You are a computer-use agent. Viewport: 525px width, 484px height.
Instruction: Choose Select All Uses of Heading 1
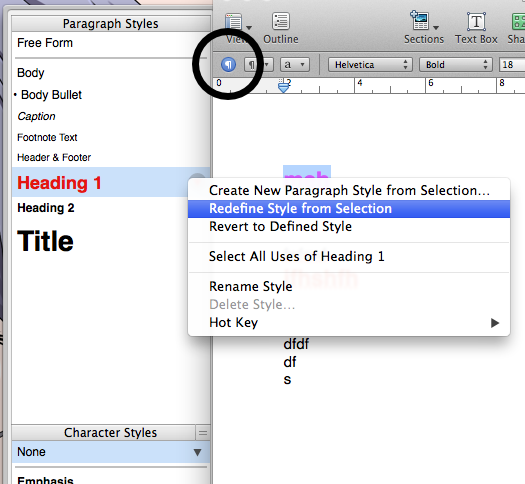click(349, 257)
